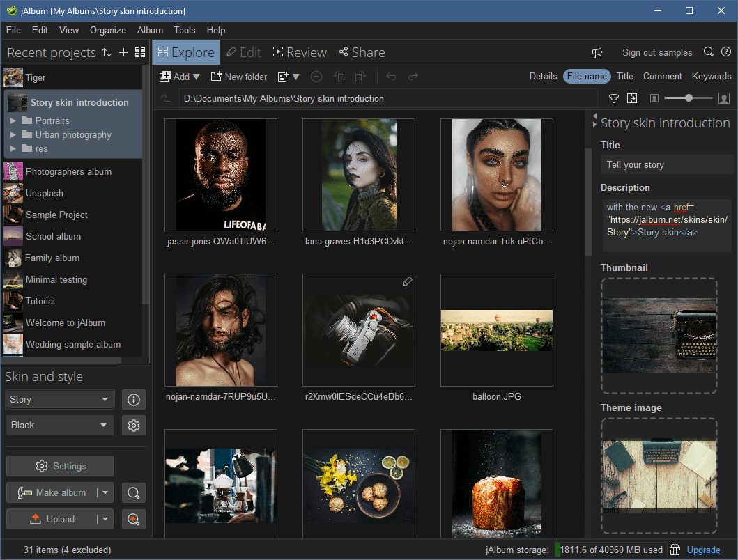This screenshot has height=560, width=738.
Task: Click the Upgrade link in the status bar
Action: [703, 550]
